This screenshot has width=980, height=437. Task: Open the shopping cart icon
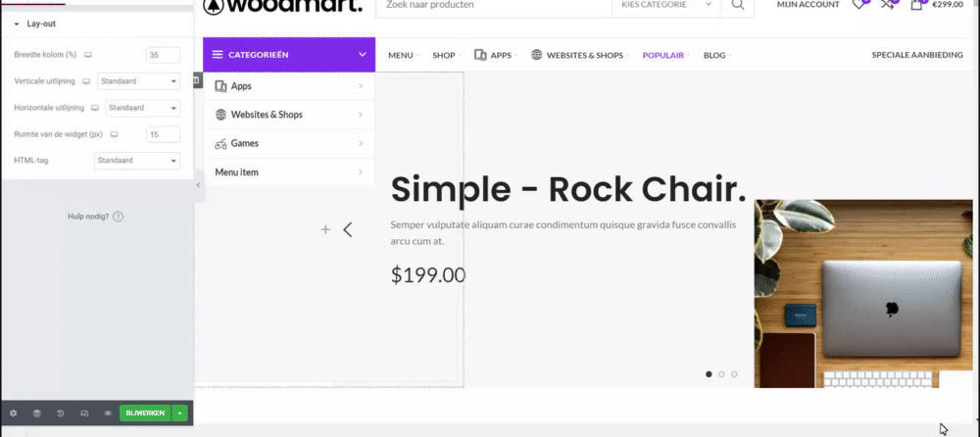point(916,5)
